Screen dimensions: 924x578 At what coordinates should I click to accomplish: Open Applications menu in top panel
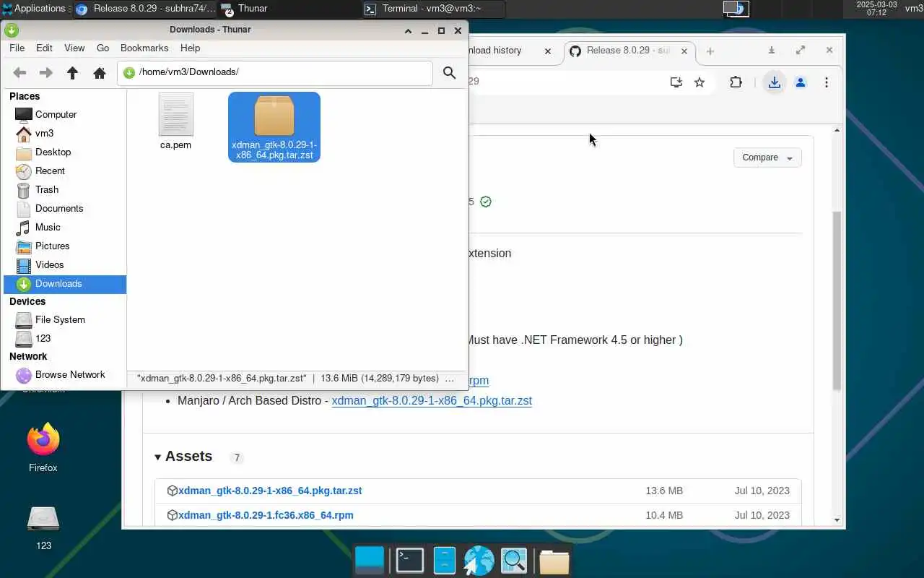pos(34,9)
